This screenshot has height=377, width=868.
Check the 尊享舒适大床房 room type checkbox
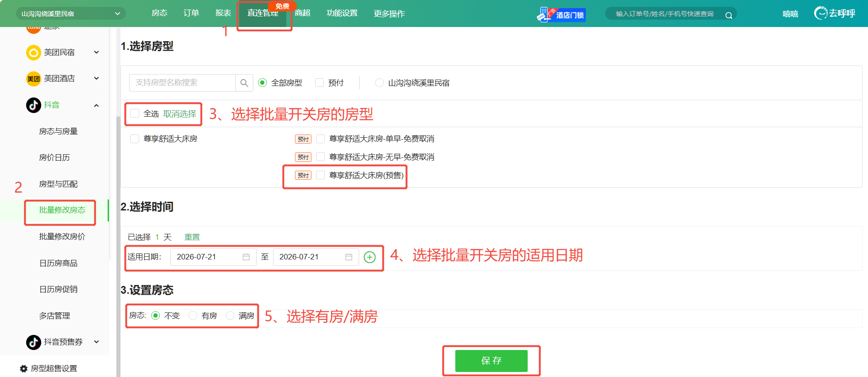click(x=135, y=139)
